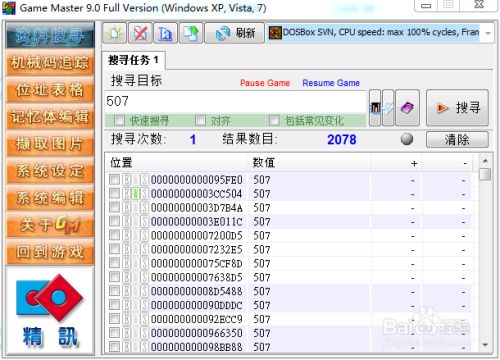The height and width of the screenshot is (360, 500).
Task: Click the + column header
Action: point(396,163)
